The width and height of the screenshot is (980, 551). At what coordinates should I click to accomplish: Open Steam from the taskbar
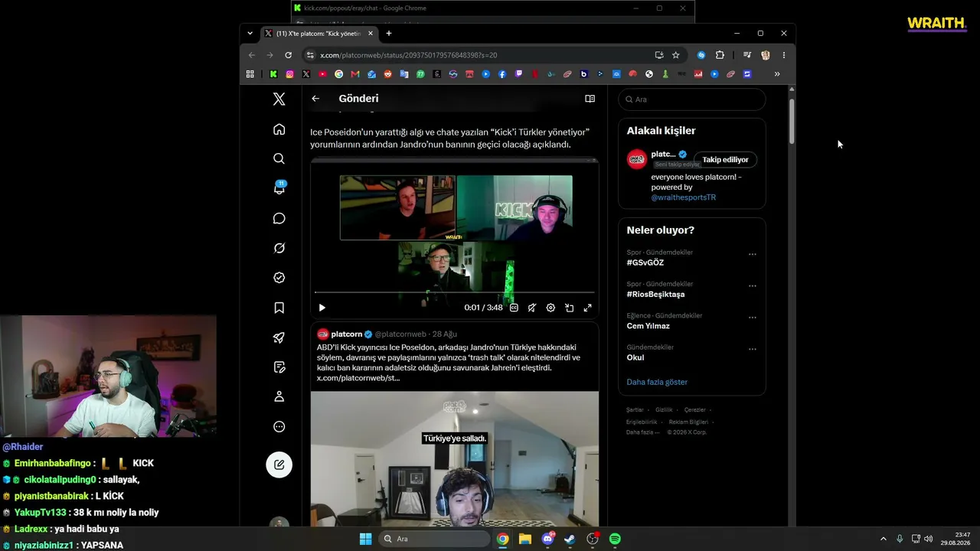coord(570,539)
